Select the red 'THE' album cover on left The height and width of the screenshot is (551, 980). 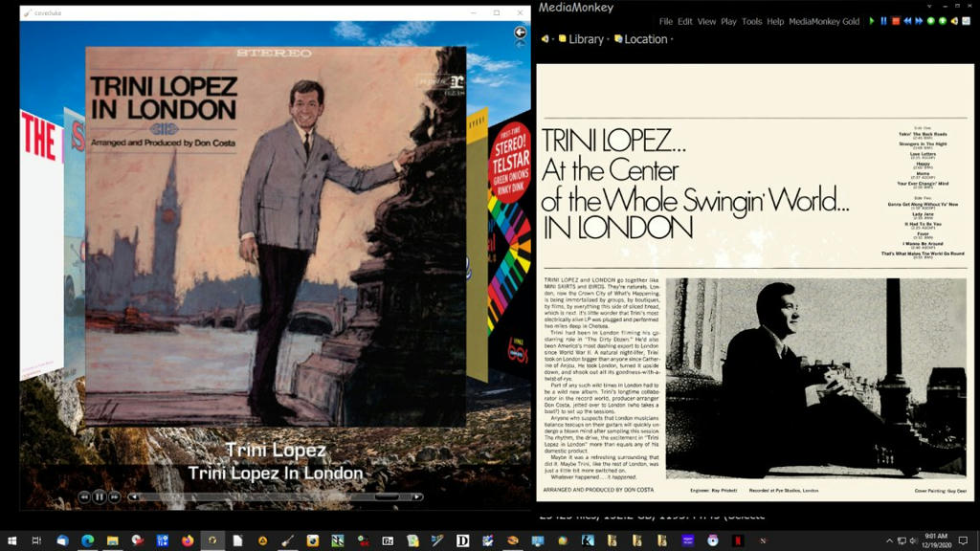click(41, 244)
